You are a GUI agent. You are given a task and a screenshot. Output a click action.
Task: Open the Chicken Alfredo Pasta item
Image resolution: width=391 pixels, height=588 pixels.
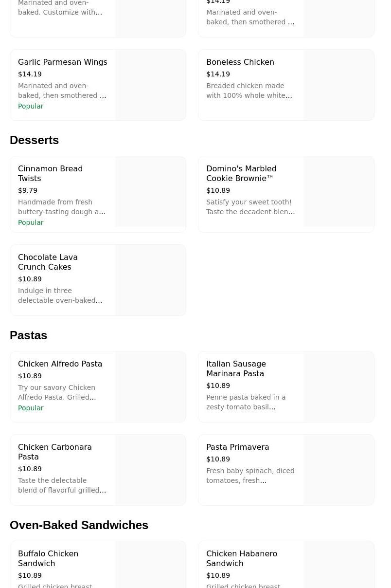pyautogui.click(x=60, y=364)
